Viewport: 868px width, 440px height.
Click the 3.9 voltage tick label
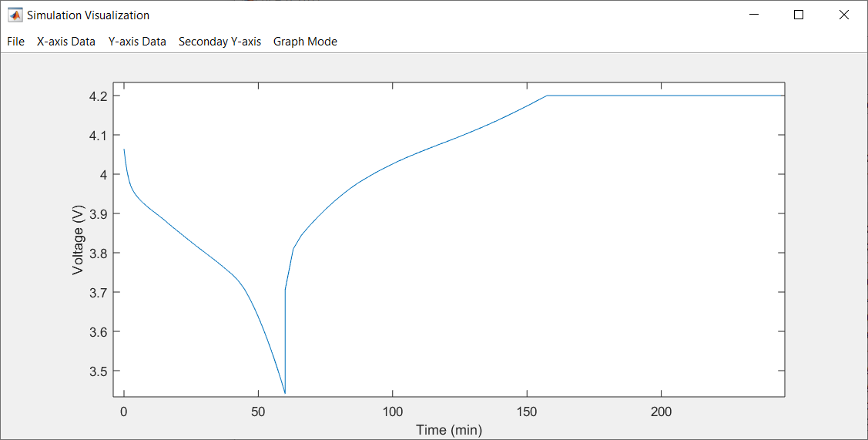[98, 214]
